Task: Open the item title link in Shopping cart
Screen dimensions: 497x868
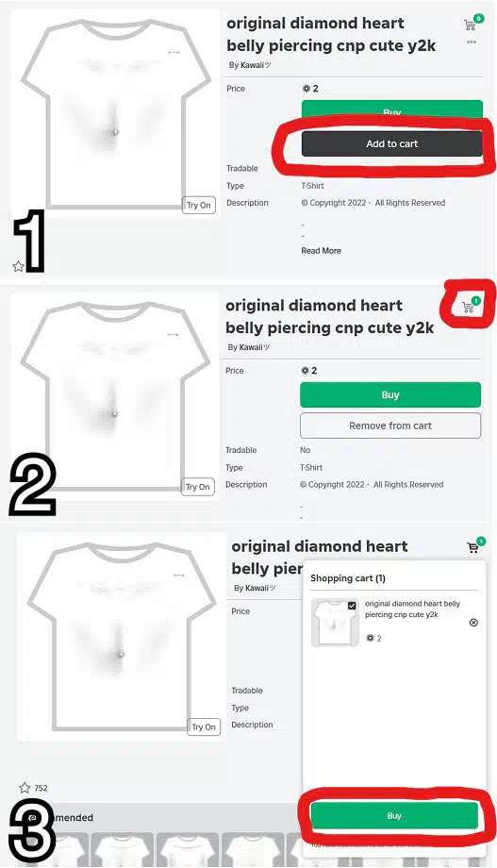Action: click(x=412, y=609)
